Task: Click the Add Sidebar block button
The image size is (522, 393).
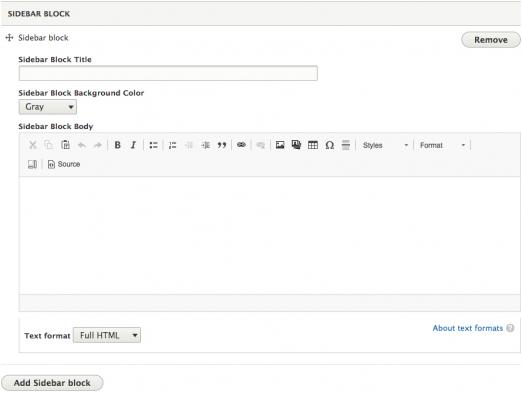Action: 52,383
